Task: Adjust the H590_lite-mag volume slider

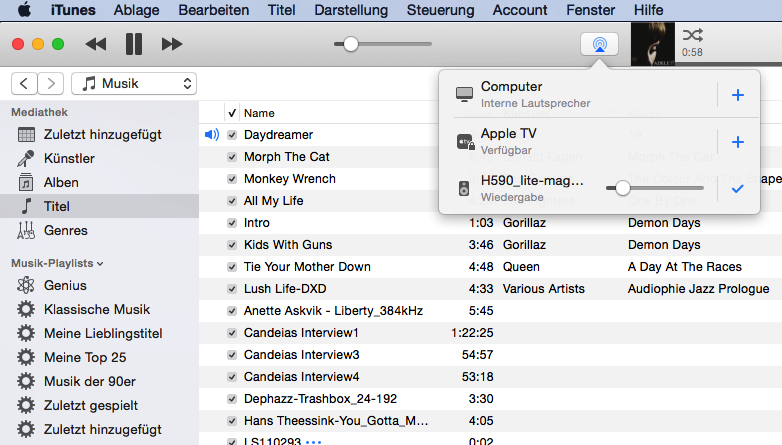Action: click(654, 188)
